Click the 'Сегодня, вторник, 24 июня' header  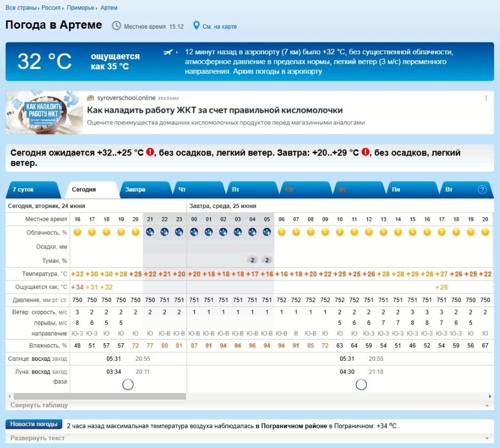(x=46, y=206)
